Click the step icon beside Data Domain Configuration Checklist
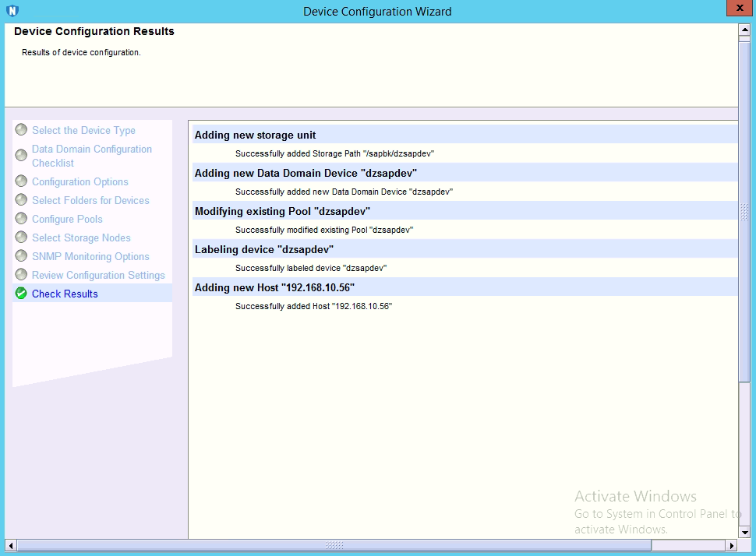 tap(21, 155)
